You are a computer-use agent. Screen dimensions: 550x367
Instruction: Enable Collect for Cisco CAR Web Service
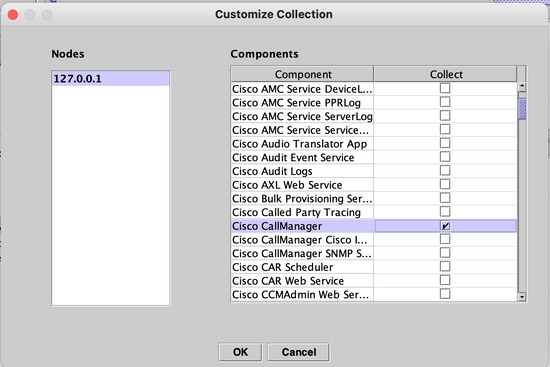(445, 280)
